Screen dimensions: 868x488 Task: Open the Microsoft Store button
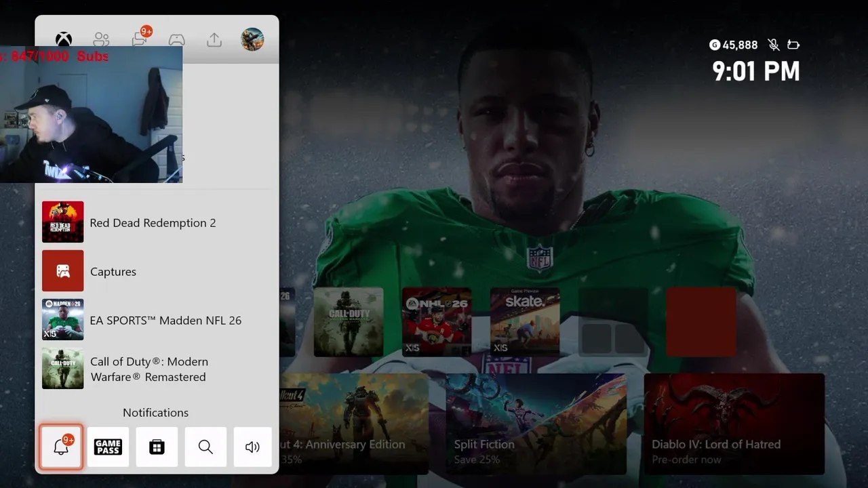click(x=157, y=447)
